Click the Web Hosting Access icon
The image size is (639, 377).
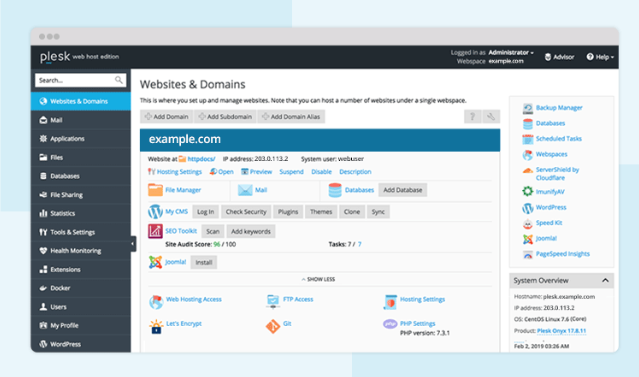point(156,302)
